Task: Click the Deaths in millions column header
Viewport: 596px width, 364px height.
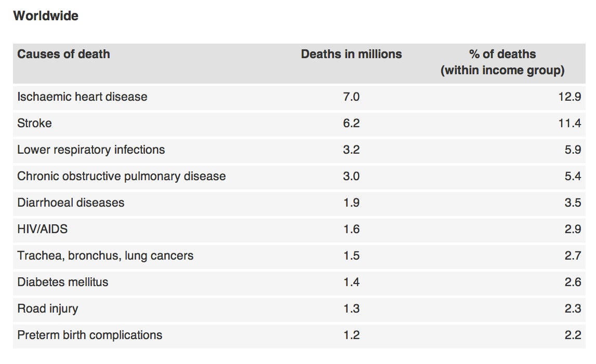Action: 351,54
